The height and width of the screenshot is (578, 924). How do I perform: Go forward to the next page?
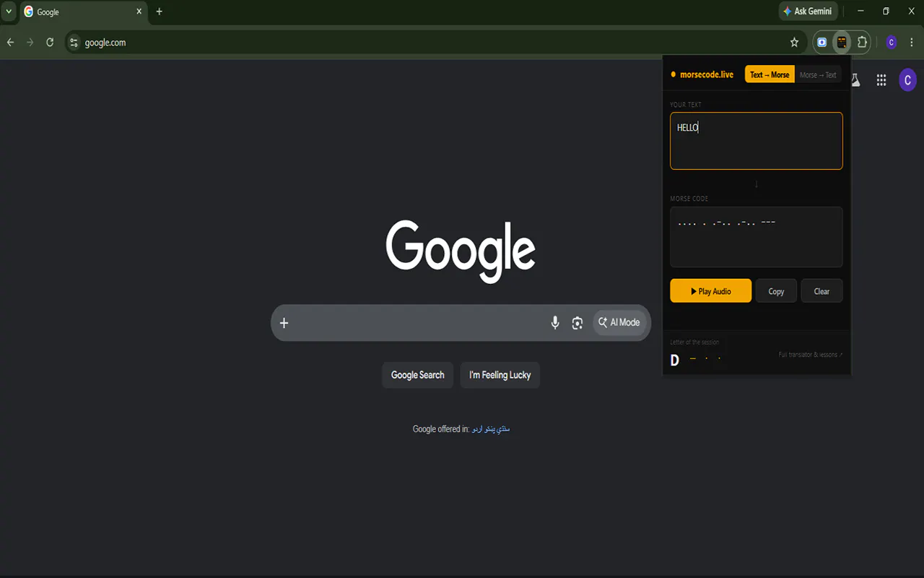(x=30, y=43)
